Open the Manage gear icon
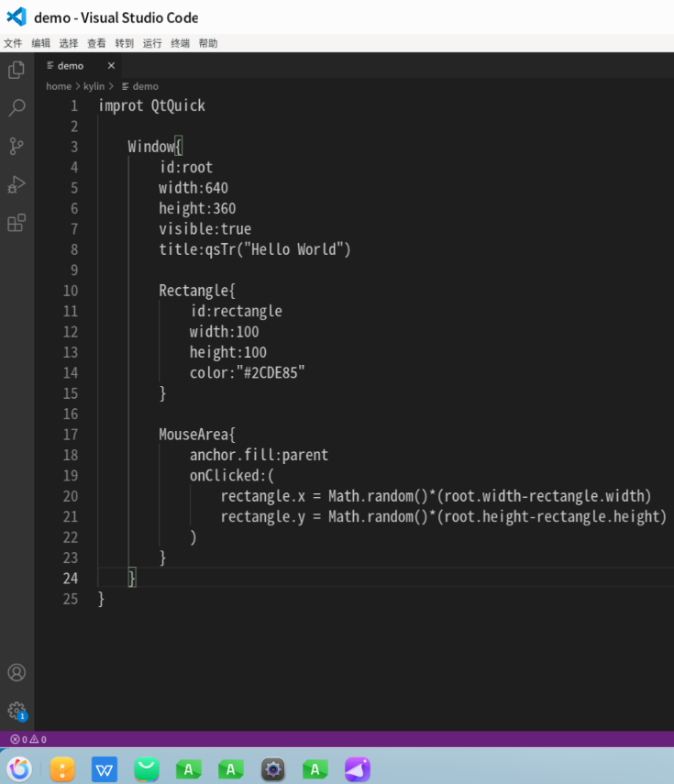This screenshot has height=784, width=674. (x=17, y=711)
